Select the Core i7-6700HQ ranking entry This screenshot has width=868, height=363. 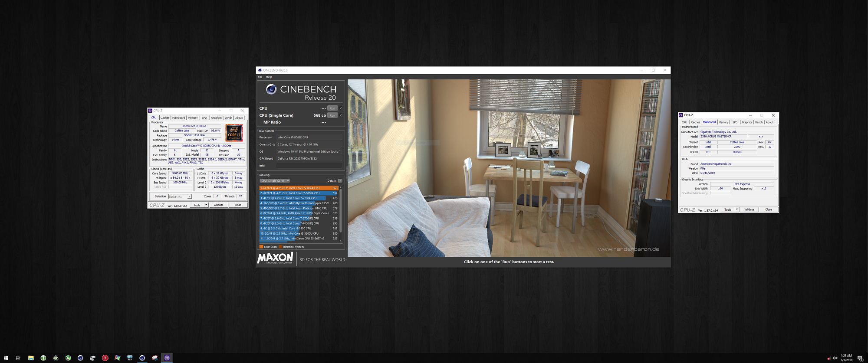[299, 219]
